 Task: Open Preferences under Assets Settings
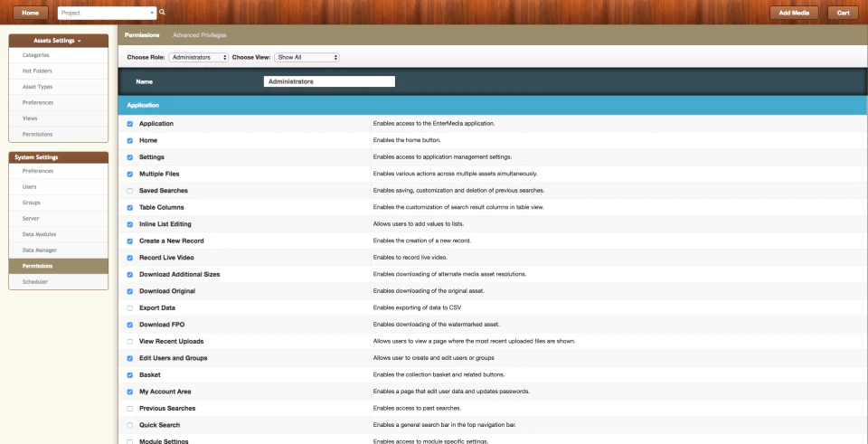[58, 102]
